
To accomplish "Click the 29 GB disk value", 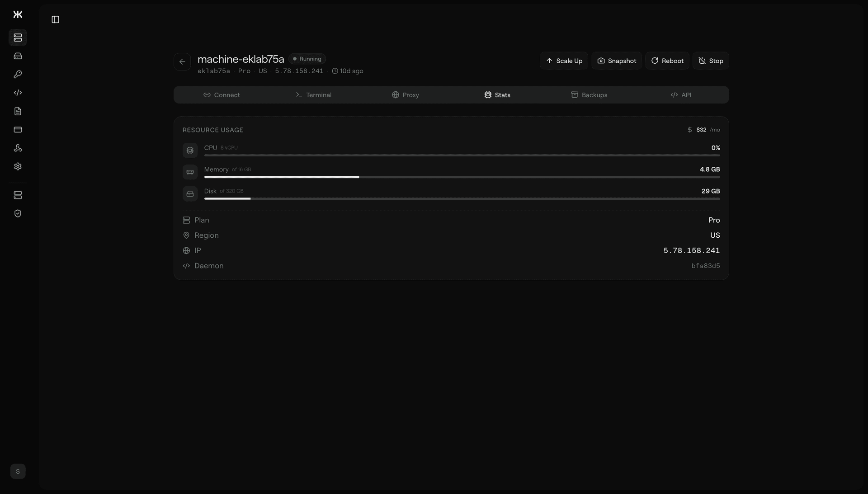I will click(x=711, y=191).
